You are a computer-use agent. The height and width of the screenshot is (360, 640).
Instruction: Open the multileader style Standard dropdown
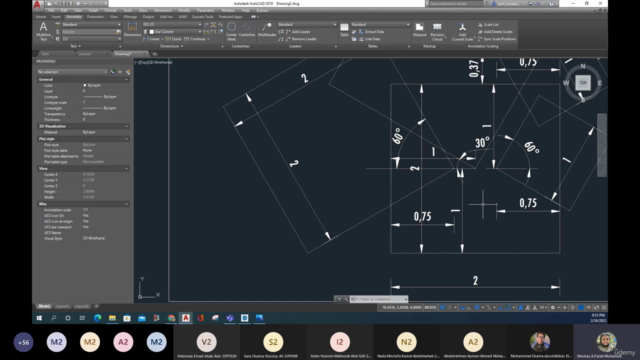tap(307, 25)
